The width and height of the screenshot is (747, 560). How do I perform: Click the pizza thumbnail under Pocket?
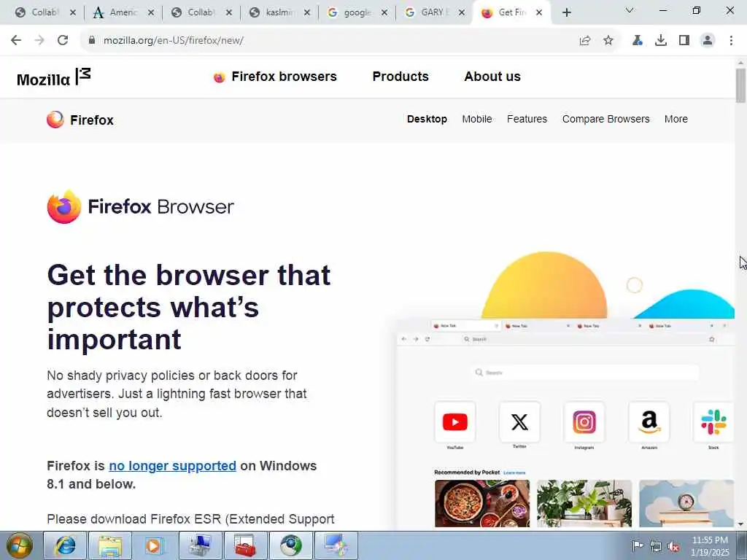(482, 503)
